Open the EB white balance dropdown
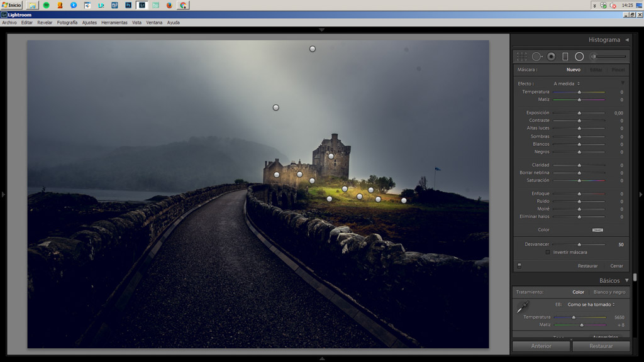The image size is (644, 362). [591, 304]
